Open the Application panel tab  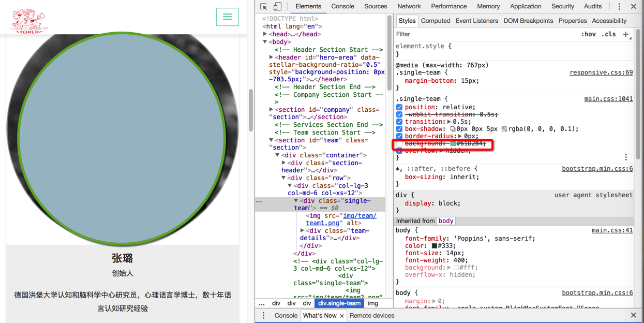526,6
